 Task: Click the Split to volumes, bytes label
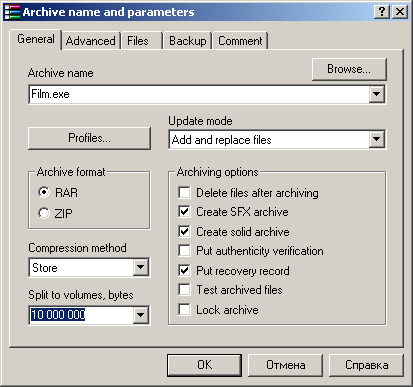pos(81,295)
